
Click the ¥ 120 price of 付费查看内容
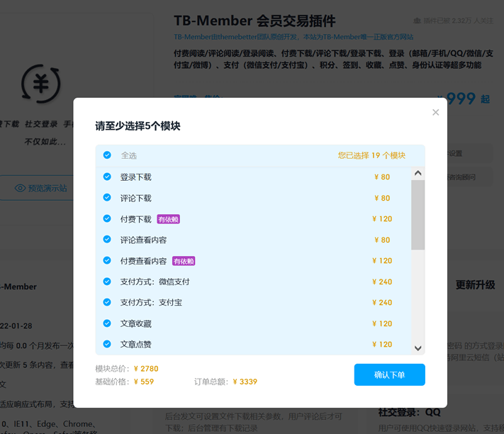pos(382,261)
